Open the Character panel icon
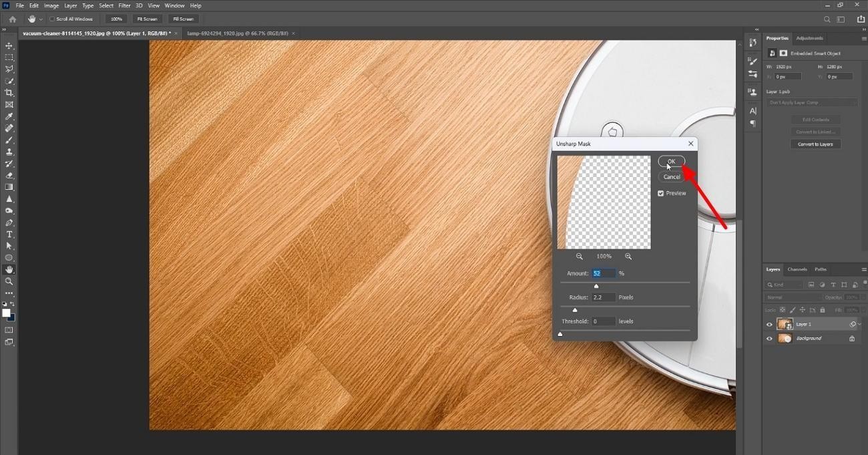 (753, 110)
